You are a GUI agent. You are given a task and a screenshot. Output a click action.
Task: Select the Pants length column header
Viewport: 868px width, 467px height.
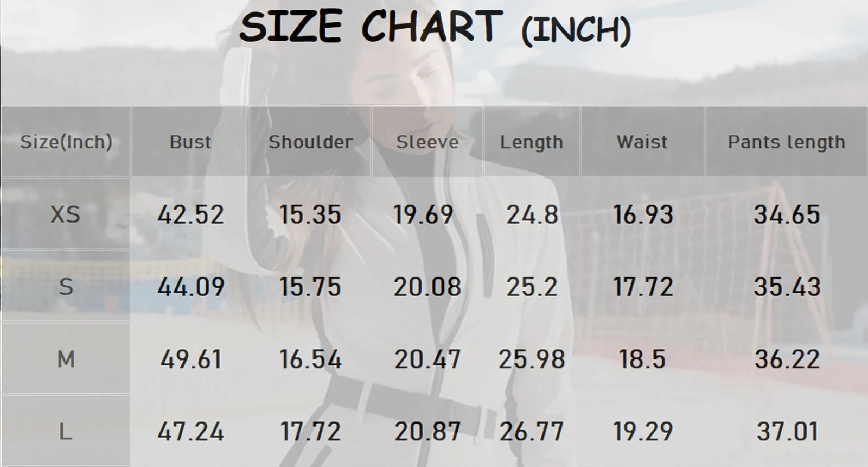pos(786,142)
